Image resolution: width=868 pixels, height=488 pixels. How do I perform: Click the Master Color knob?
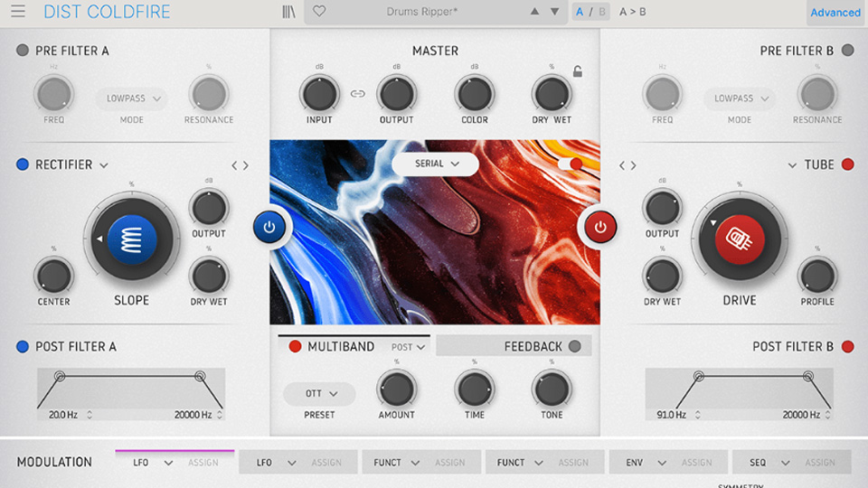(x=474, y=93)
